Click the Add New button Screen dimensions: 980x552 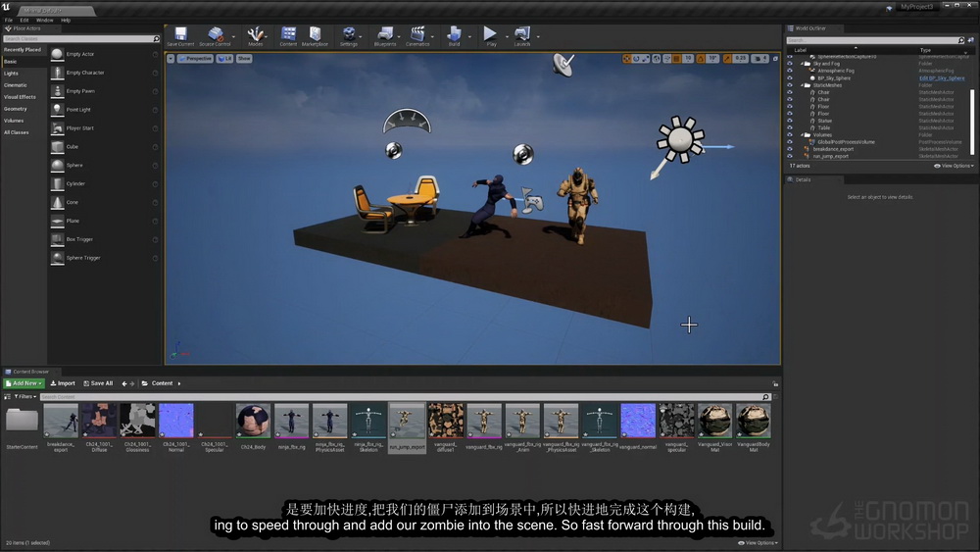click(24, 383)
